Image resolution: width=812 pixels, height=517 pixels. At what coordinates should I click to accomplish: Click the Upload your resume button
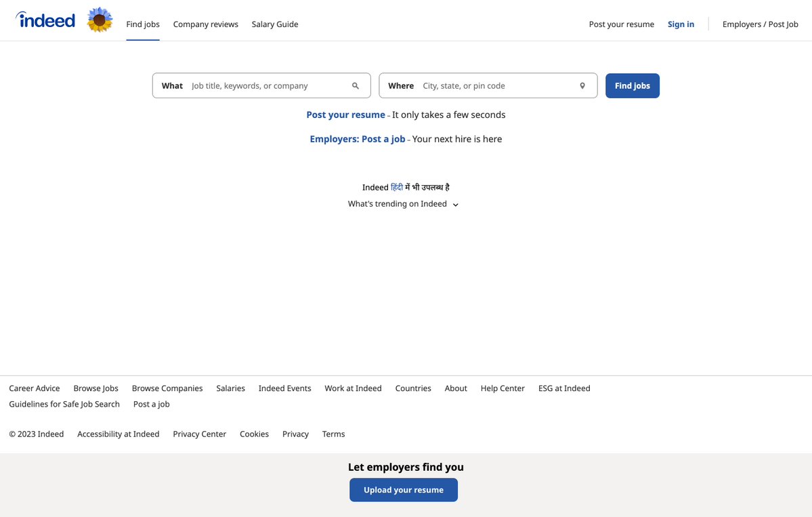[x=404, y=490]
